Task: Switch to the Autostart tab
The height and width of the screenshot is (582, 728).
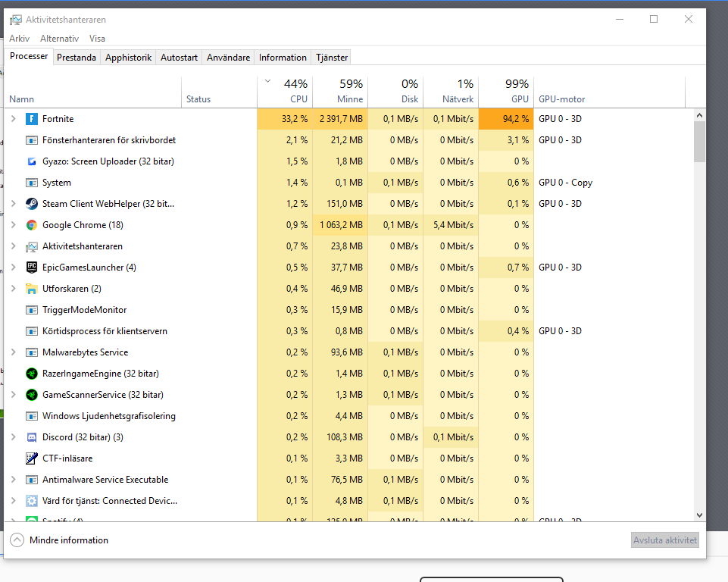Action: click(179, 58)
